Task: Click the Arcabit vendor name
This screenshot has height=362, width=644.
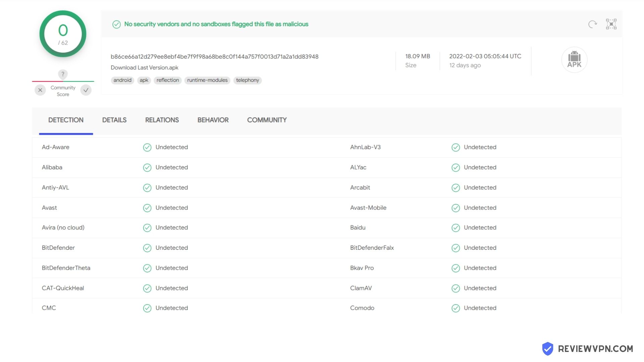Action: click(x=360, y=187)
